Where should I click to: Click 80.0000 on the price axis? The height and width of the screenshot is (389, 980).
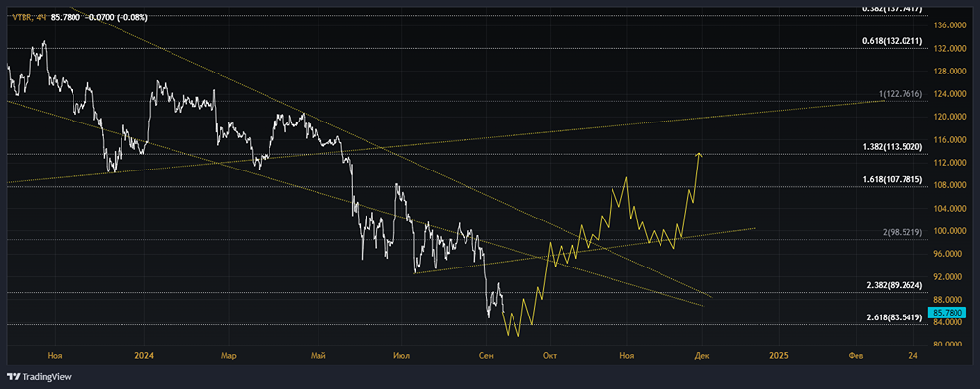click(949, 345)
